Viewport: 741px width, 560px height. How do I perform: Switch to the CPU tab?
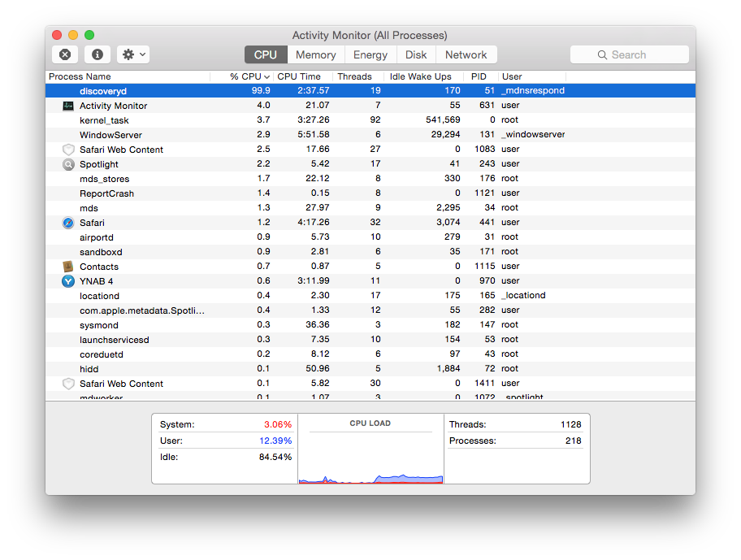tap(266, 54)
